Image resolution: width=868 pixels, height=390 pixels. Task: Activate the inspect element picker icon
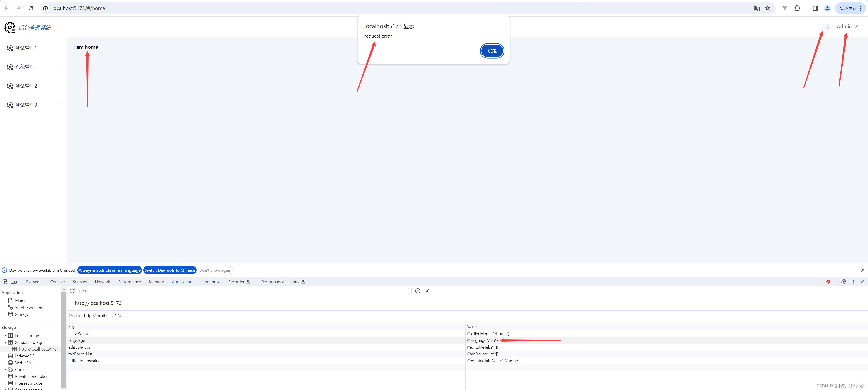(x=4, y=282)
